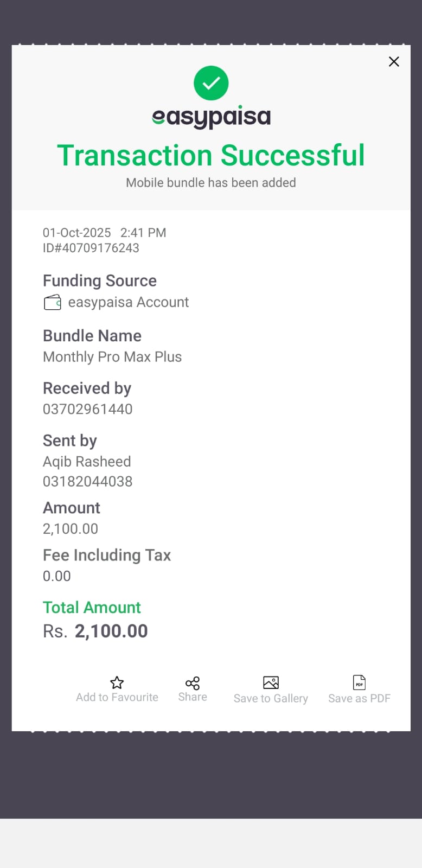This screenshot has width=422, height=868.
Task: Select the sender phone number 03182044038
Action: point(88,481)
